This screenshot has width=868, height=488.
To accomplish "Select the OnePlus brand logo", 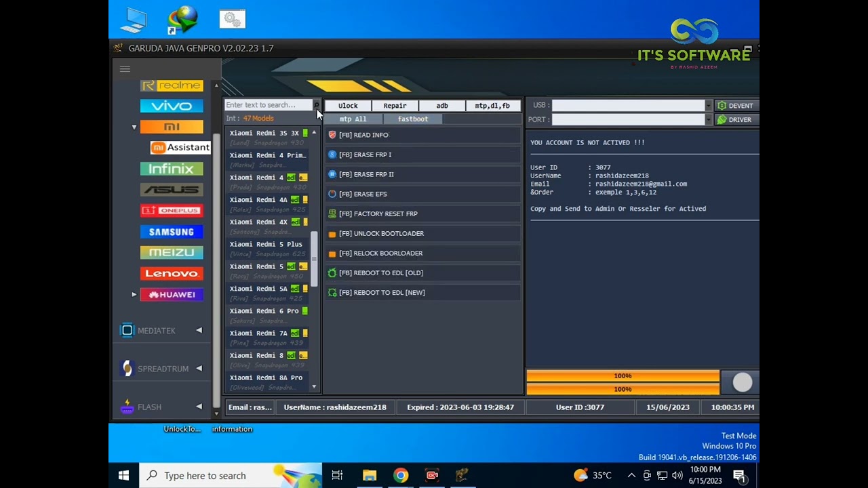I will (172, 210).
